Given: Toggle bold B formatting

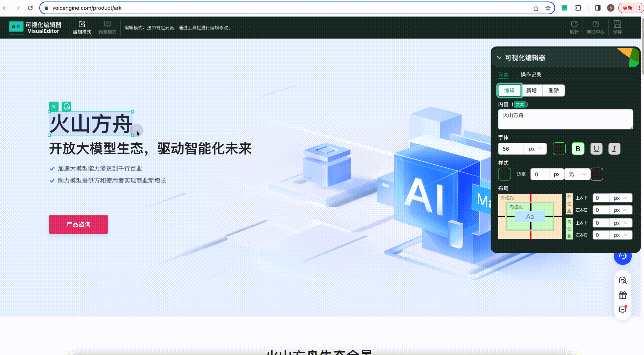Looking at the screenshot, I should (578, 149).
